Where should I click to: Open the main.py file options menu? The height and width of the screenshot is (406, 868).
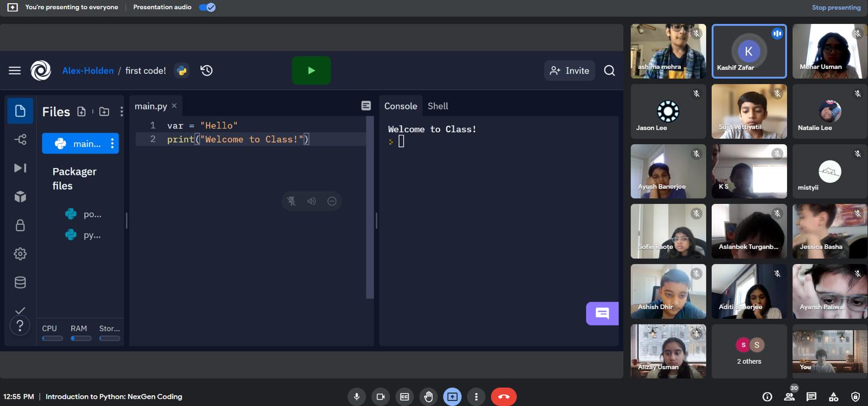pyautogui.click(x=112, y=144)
